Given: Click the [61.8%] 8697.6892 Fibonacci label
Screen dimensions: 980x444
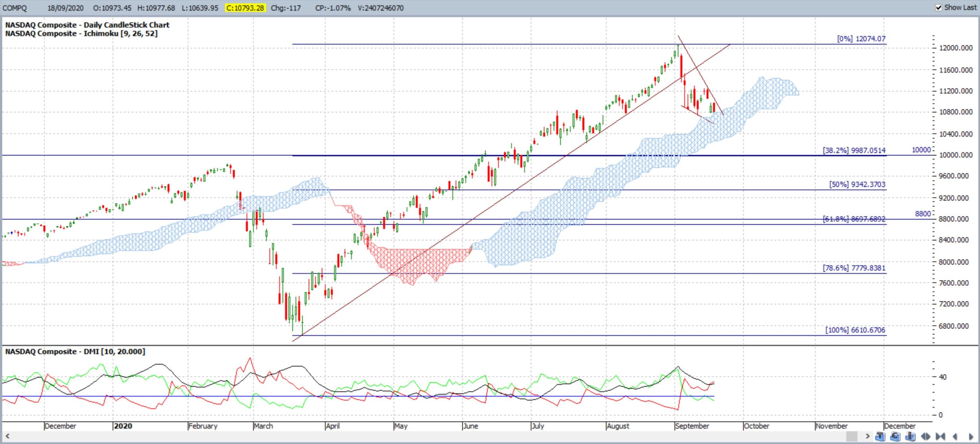Looking at the screenshot, I should click(854, 219).
